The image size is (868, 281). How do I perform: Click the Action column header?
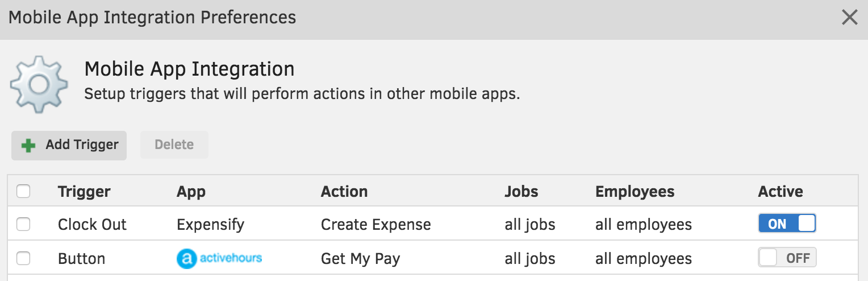pos(344,192)
